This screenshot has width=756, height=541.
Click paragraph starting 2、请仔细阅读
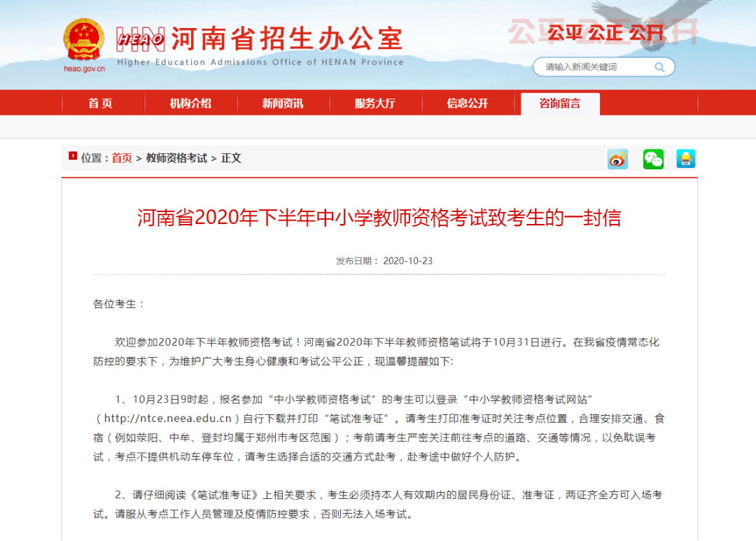click(x=377, y=505)
